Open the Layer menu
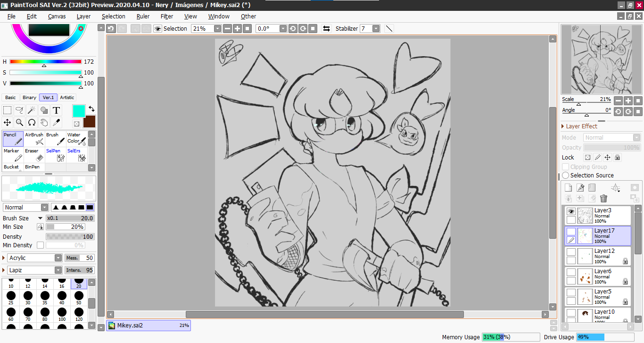Screen dimensions: 644x343 [x=83, y=17]
